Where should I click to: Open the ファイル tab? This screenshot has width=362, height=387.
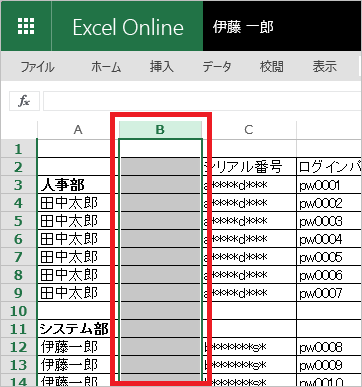[x=37, y=67]
